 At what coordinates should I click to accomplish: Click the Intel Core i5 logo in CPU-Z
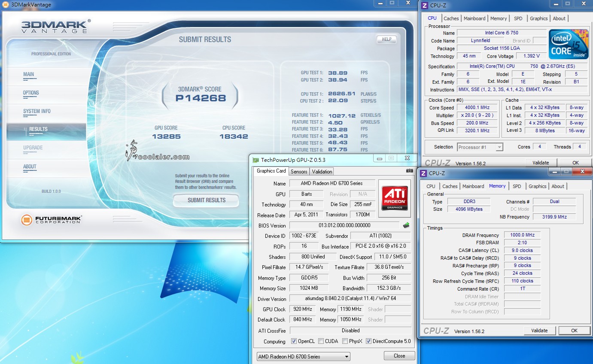point(569,45)
